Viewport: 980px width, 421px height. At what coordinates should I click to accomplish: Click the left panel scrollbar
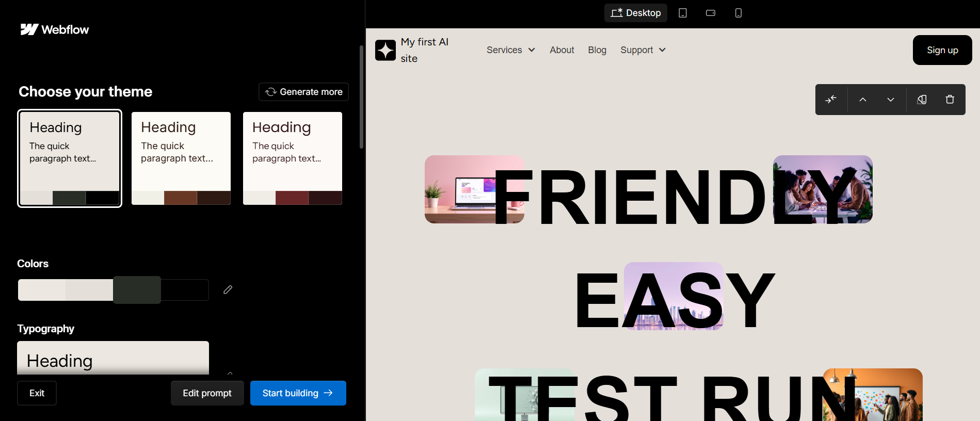click(x=362, y=97)
